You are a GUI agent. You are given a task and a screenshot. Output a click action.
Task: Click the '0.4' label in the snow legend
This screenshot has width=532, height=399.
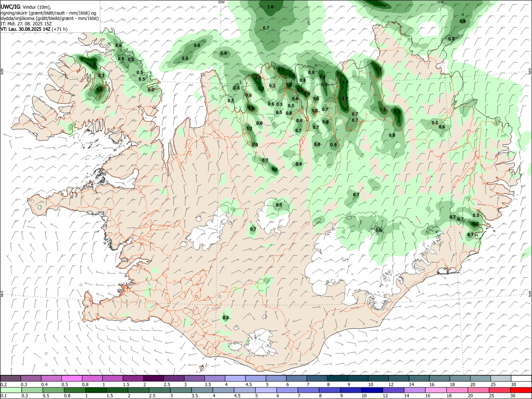pos(44,384)
